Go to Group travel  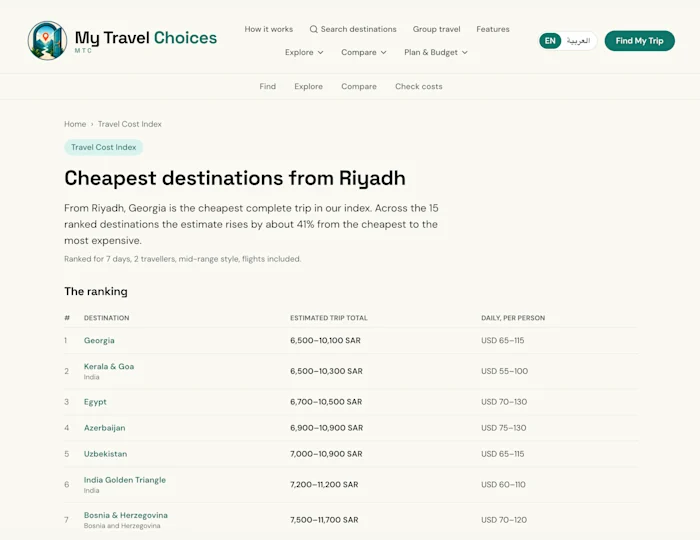click(x=436, y=29)
